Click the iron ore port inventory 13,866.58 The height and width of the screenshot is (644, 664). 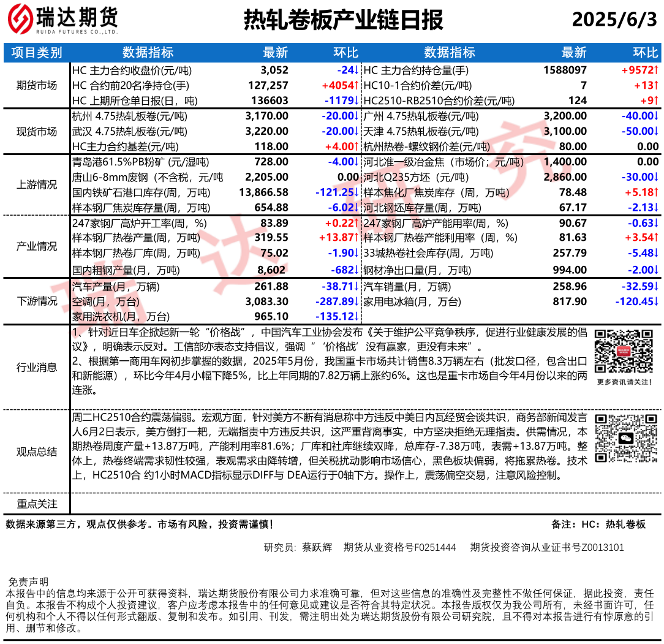264,192
